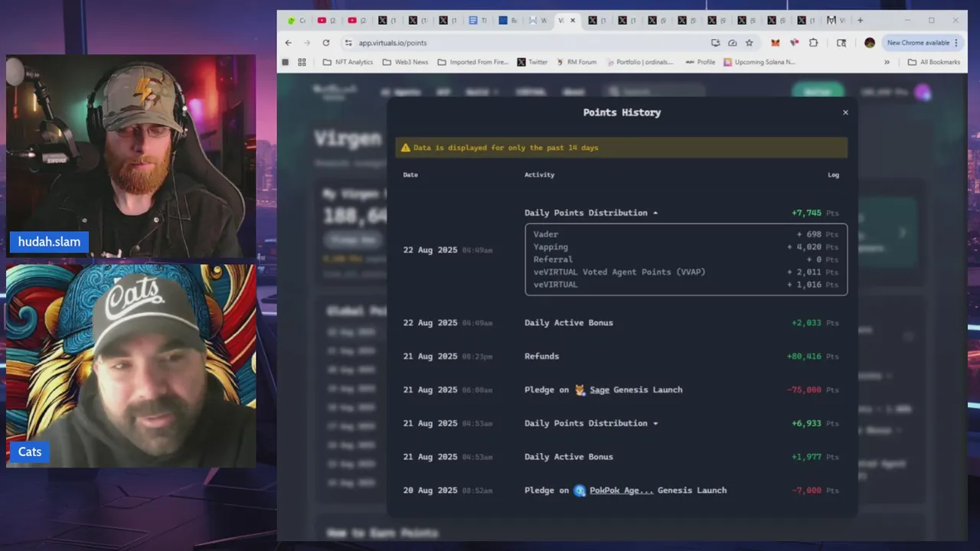Image resolution: width=980 pixels, height=551 pixels.
Task: Click the Log column header
Action: click(x=833, y=174)
